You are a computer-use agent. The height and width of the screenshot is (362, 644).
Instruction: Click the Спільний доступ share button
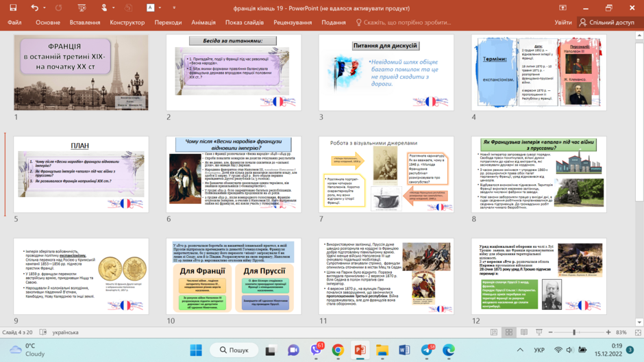pos(606,22)
